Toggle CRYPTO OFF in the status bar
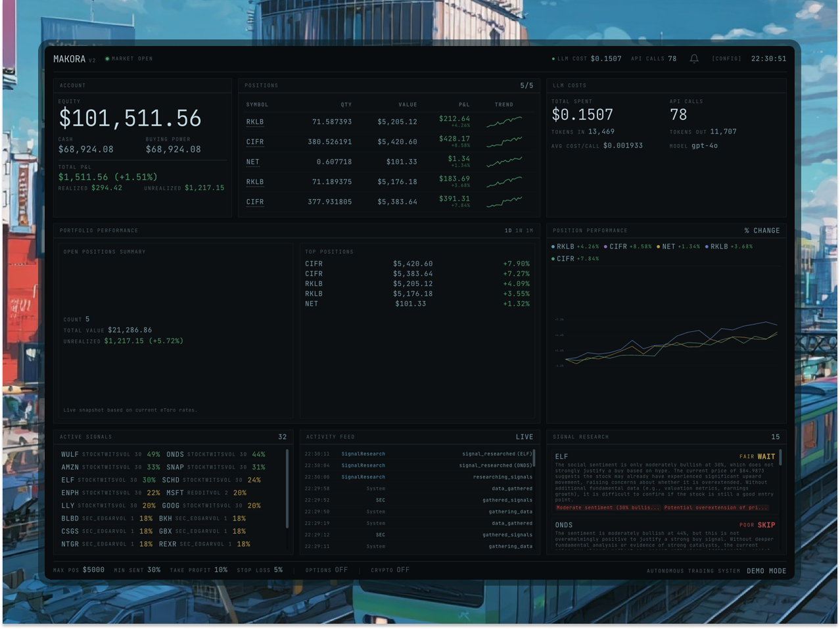 pyautogui.click(x=390, y=570)
